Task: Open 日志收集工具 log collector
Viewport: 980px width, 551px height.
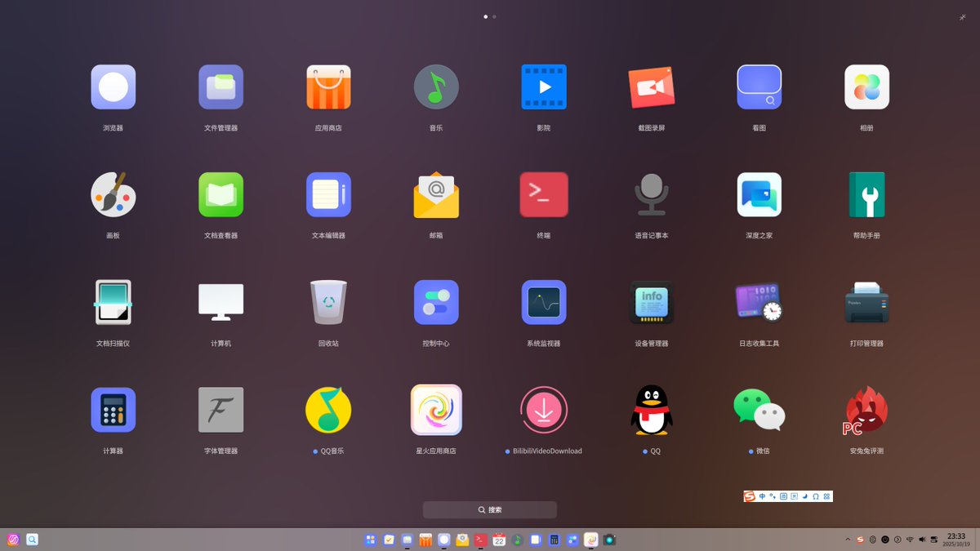Action: click(759, 302)
